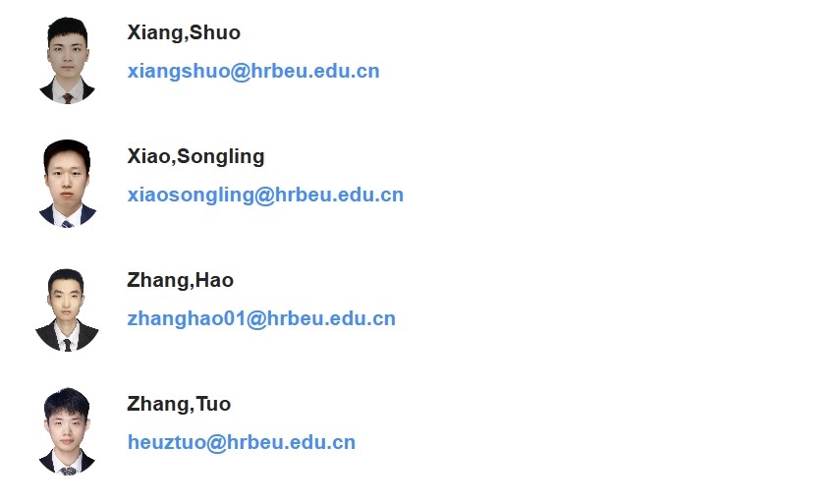Click the email link beneath Zhang,Tuo
This screenshot has height=504, width=830.
(242, 442)
